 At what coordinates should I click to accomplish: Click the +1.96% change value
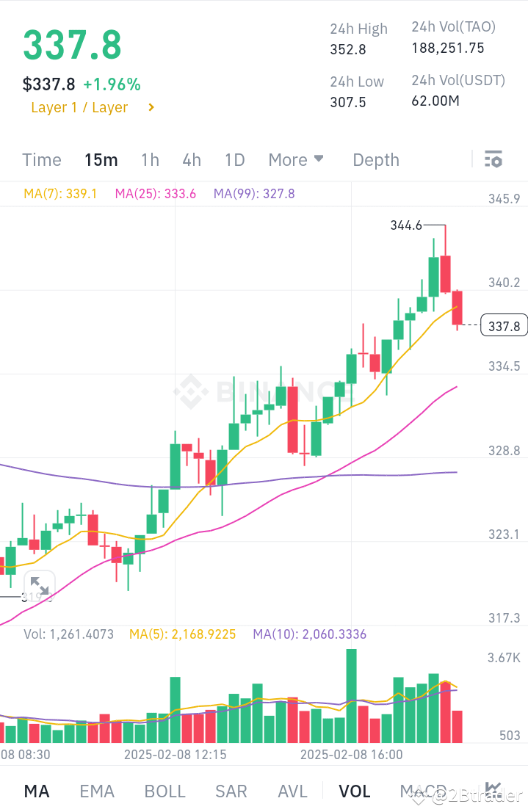point(112,84)
